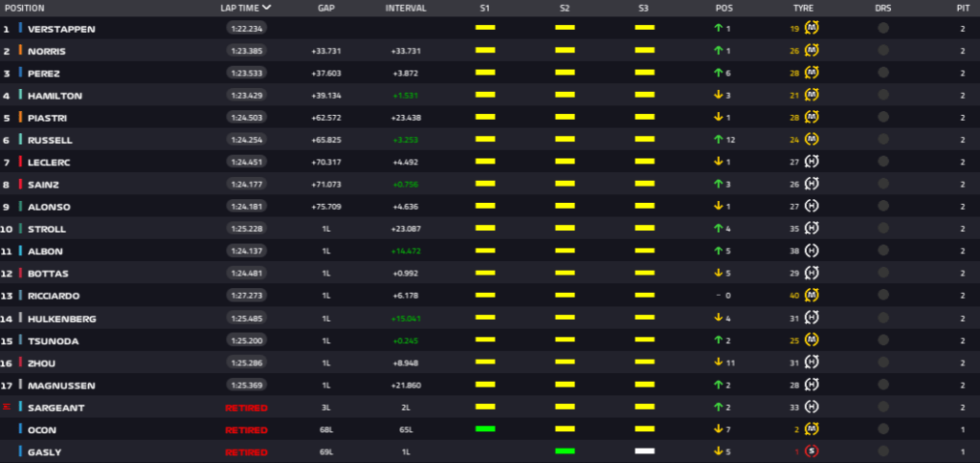
Task: Click Leclerc's hard tyre icon
Action: click(812, 162)
